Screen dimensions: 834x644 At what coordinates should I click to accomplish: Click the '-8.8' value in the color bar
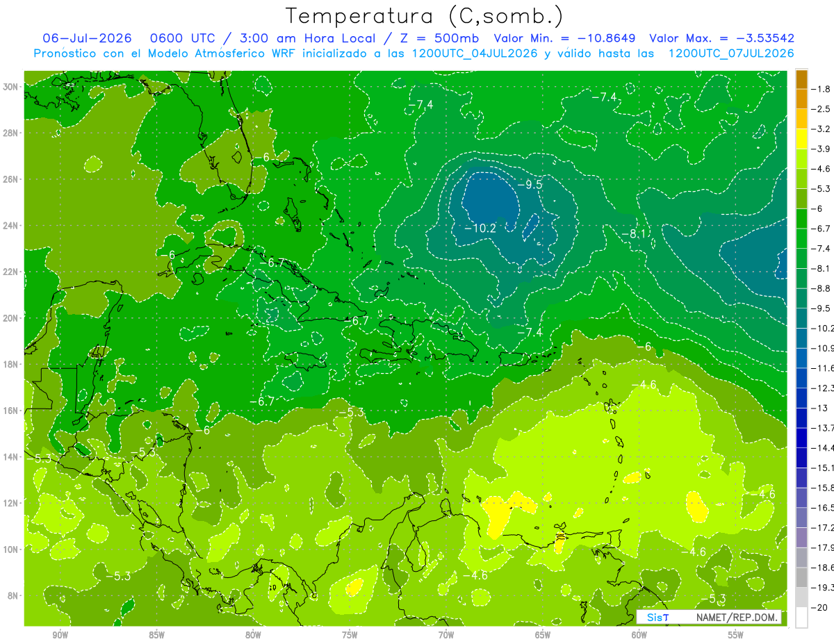click(822, 288)
